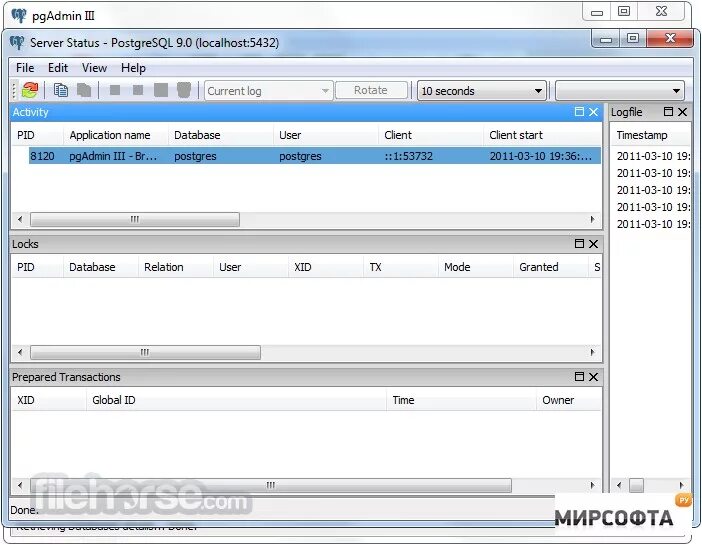Image resolution: width=702 pixels, height=545 pixels.
Task: Click Locks Database column header
Action: point(100,267)
